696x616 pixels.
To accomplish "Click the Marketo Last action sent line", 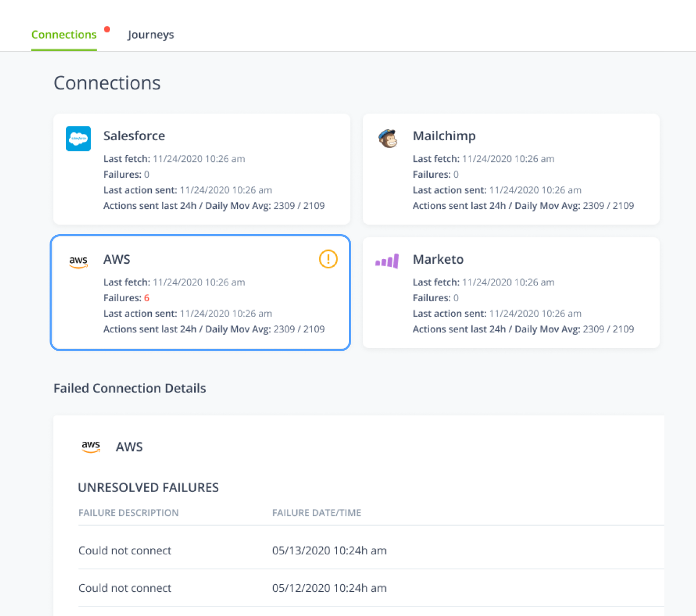I will pyautogui.click(x=497, y=313).
